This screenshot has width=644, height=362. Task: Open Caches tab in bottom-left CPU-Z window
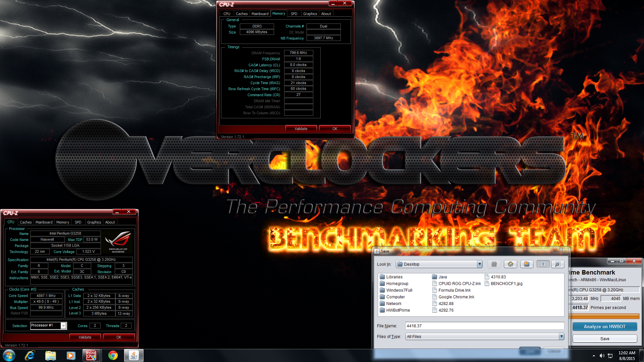click(x=25, y=222)
